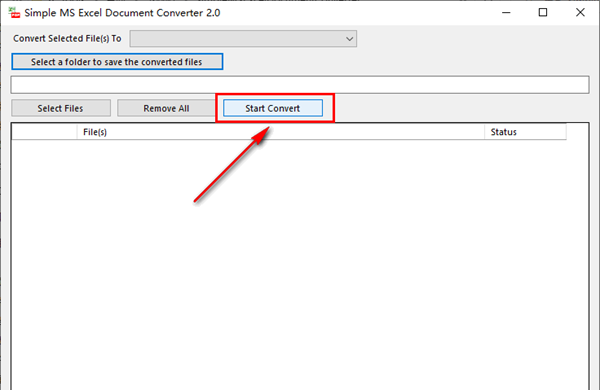Minimize the converter window
Image resolution: width=600 pixels, height=390 pixels.
506,13
